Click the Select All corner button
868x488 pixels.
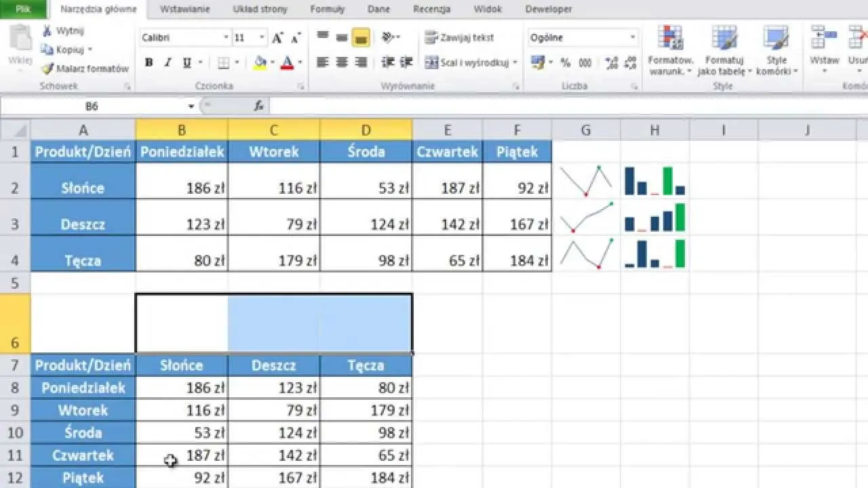(x=15, y=130)
